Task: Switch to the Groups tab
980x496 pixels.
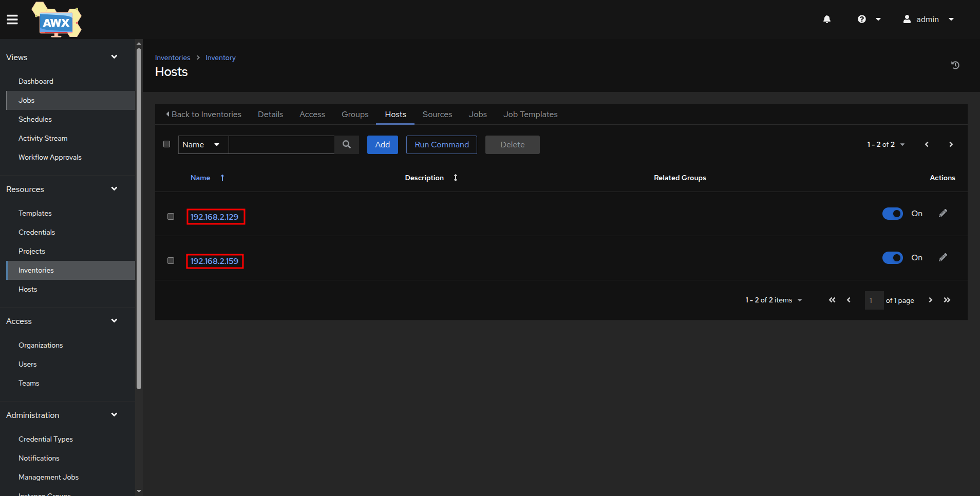Action: [355, 115]
